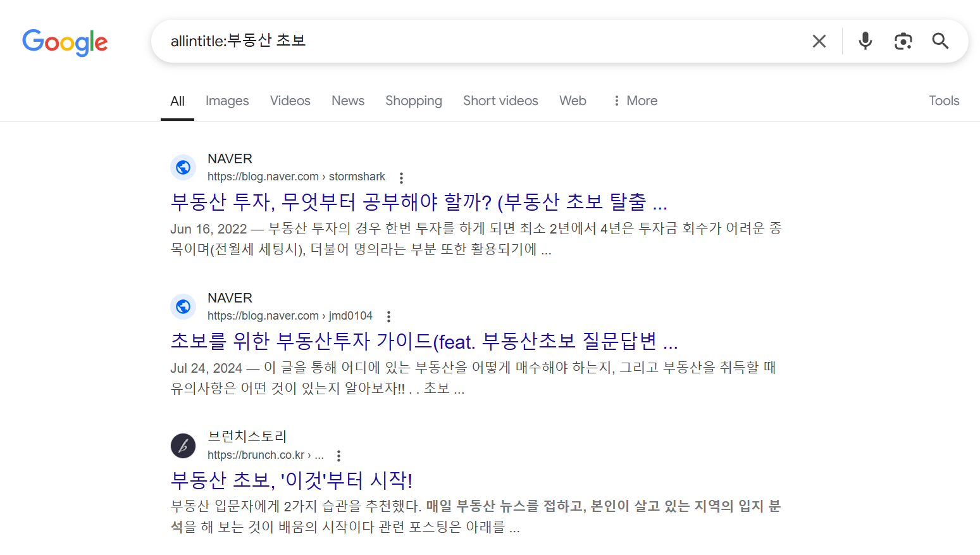The width and height of the screenshot is (980, 555).
Task: Select the All tab
Action: [177, 101]
